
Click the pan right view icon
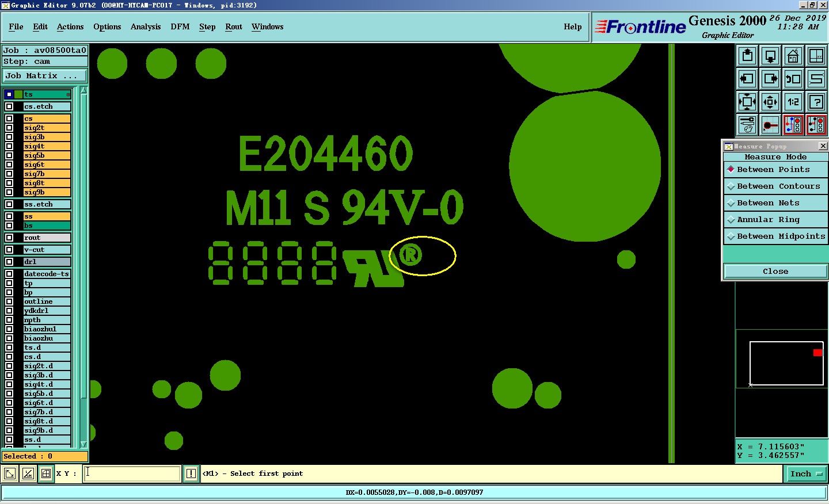[x=770, y=79]
